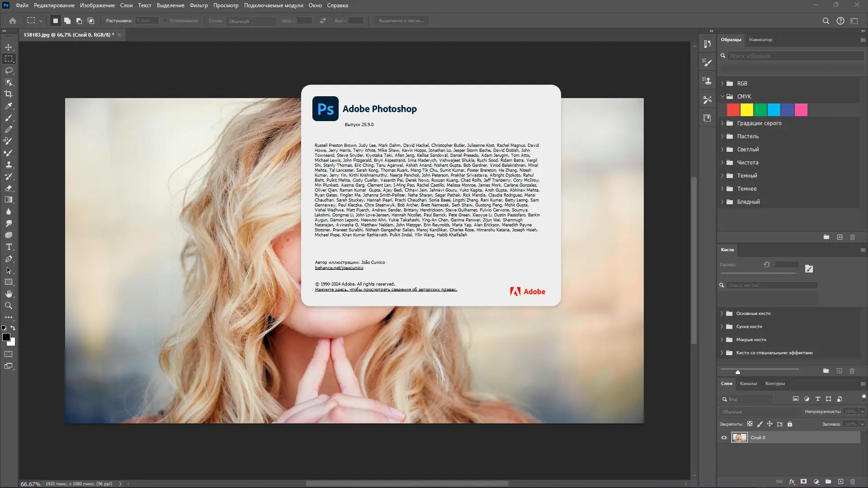Open the Стиль style dropdown
Viewport: 868px width, 488px height.
pyautogui.click(x=251, y=21)
